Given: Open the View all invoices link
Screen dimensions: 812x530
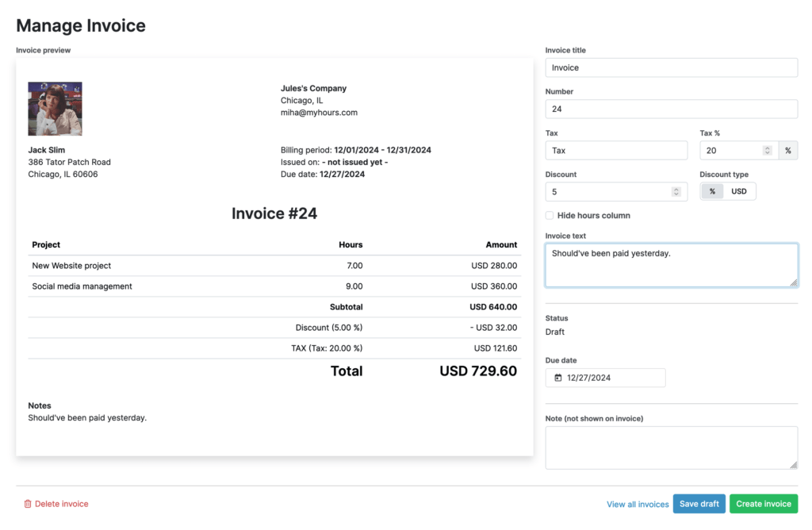Looking at the screenshot, I should pos(638,504).
